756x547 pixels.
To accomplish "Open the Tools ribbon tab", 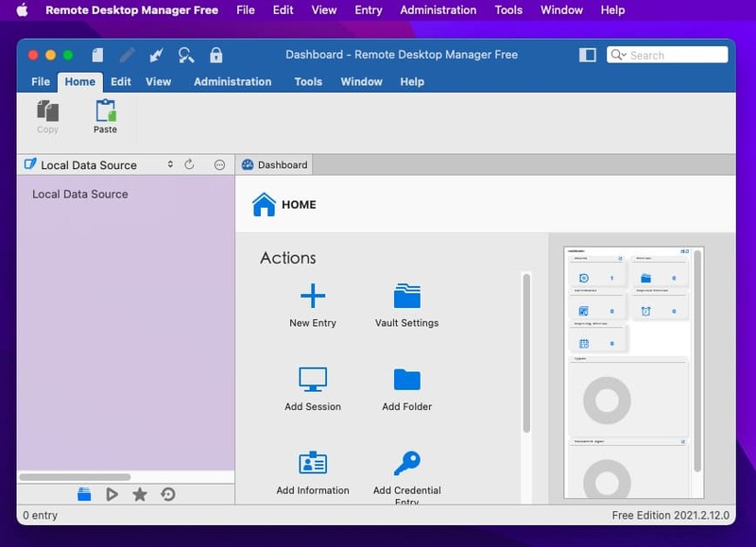I will pyautogui.click(x=308, y=82).
